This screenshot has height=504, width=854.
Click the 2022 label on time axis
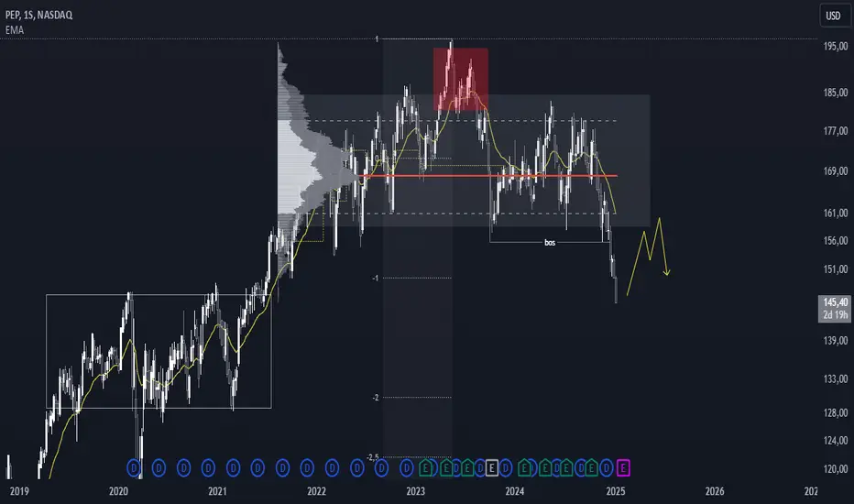[x=316, y=491]
